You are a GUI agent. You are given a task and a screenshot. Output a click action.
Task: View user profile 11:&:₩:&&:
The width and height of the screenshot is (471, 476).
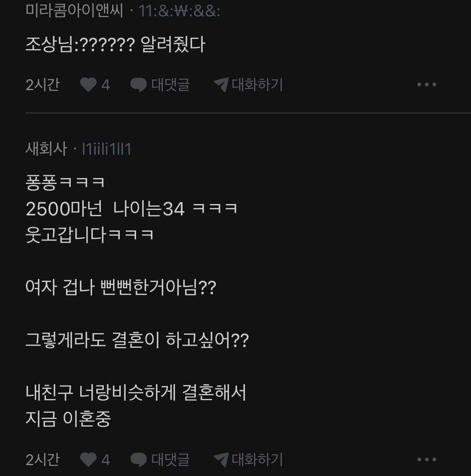(x=179, y=11)
